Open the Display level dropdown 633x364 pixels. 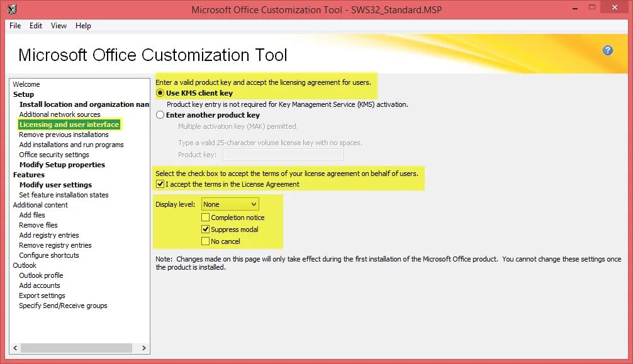230,204
